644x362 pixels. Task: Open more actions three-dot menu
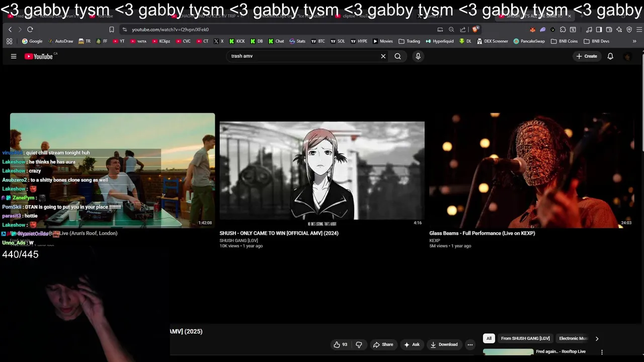[470, 344]
